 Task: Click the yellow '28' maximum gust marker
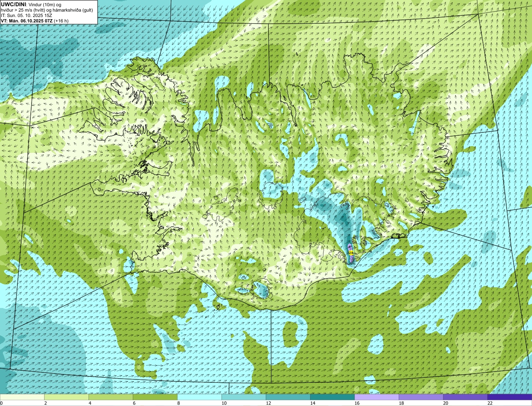pos(351,253)
